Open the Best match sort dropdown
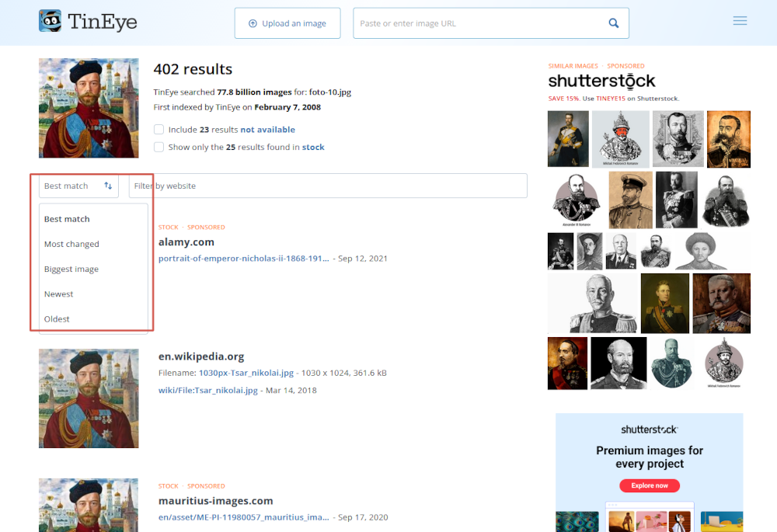Screen dimensions: 777x532 [78, 186]
